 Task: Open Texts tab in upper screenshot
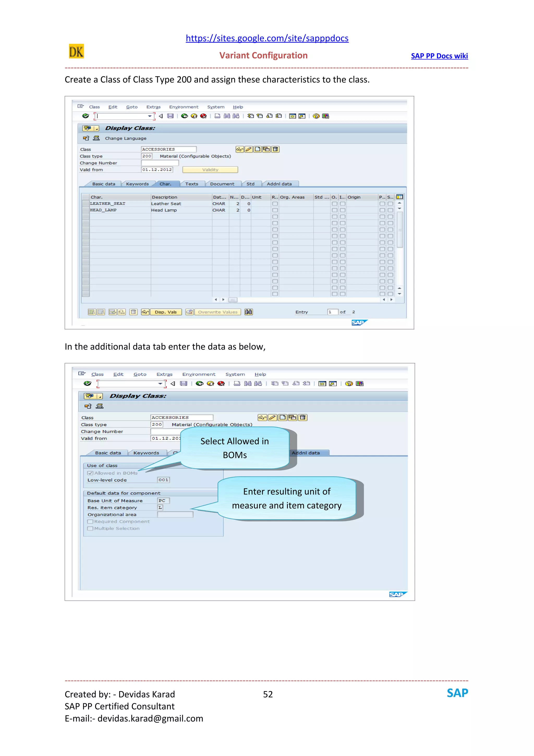192,184
